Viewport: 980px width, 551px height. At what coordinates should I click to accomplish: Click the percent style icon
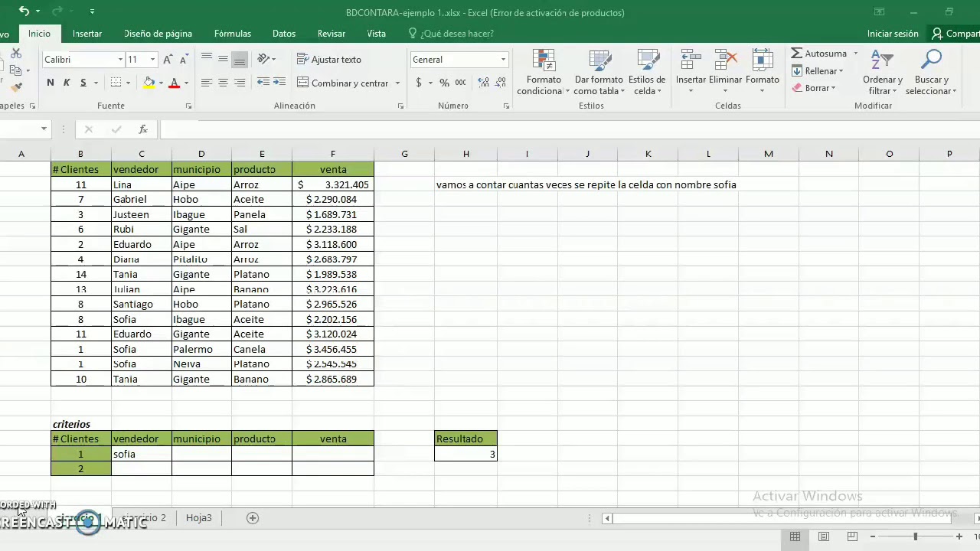pyautogui.click(x=444, y=83)
